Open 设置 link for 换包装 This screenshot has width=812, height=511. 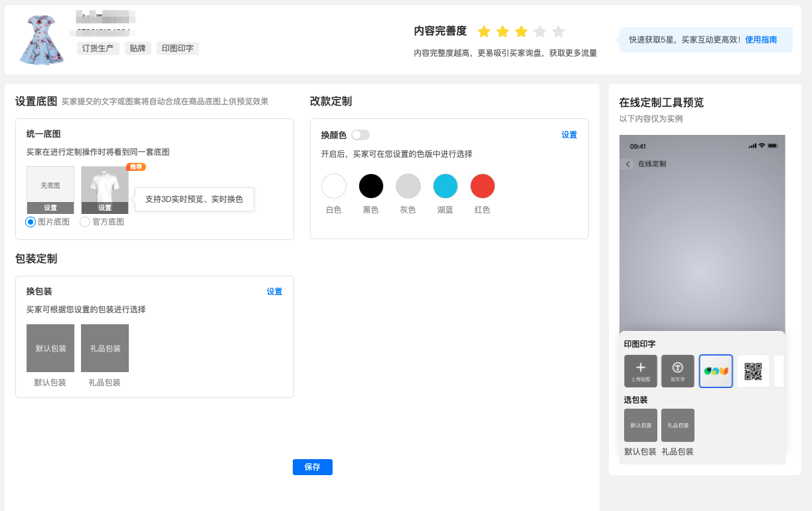coord(274,292)
